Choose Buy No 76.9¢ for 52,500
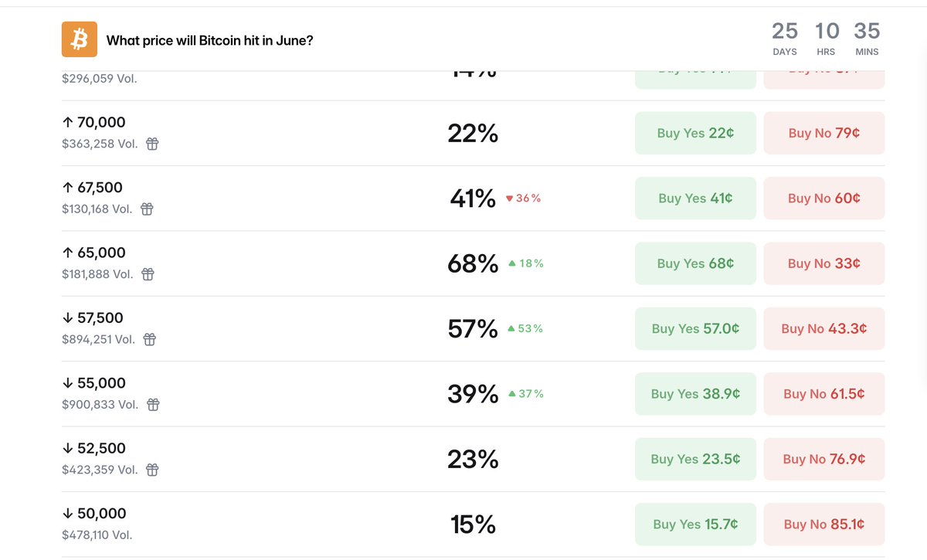This screenshot has width=927, height=560. [x=824, y=459]
